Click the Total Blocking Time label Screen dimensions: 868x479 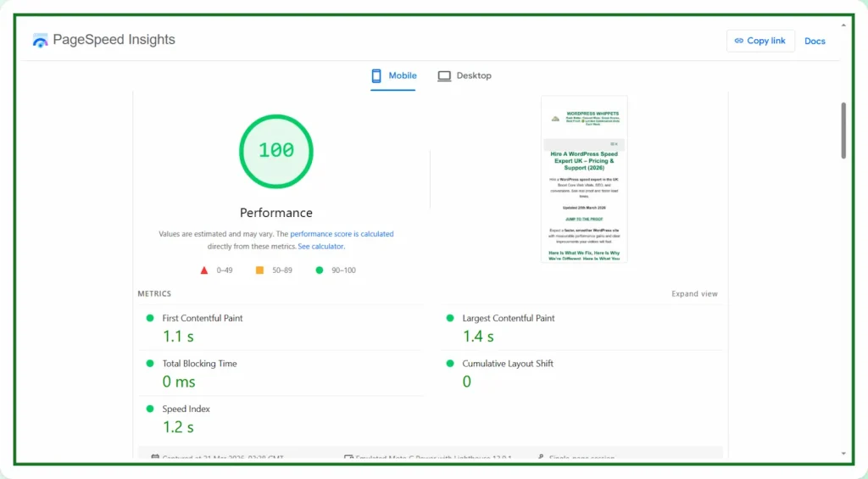(199, 363)
